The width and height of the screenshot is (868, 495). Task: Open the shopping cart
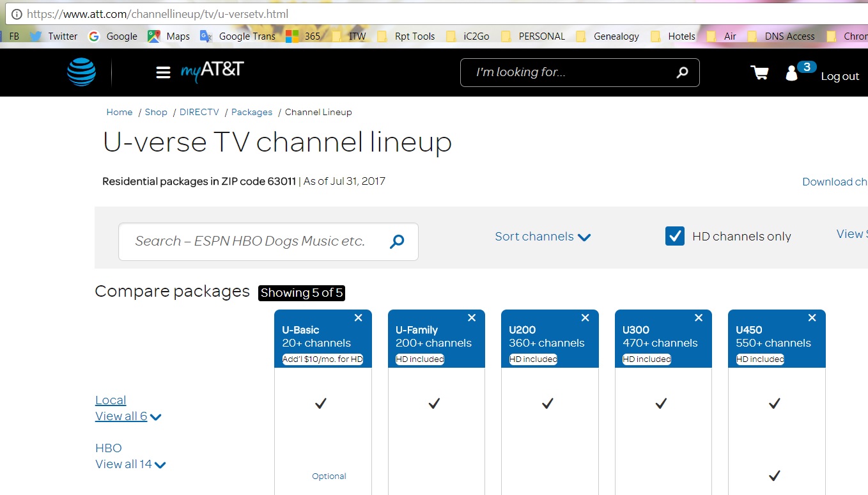tap(759, 72)
